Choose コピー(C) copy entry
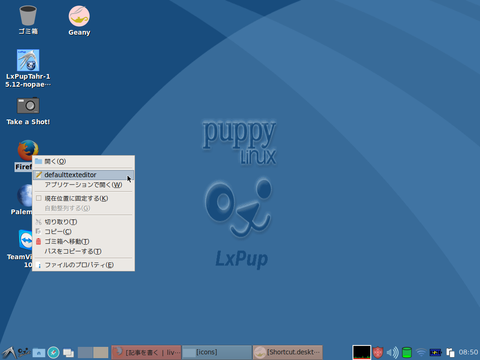This screenshot has height=360, width=480. pos(83,231)
